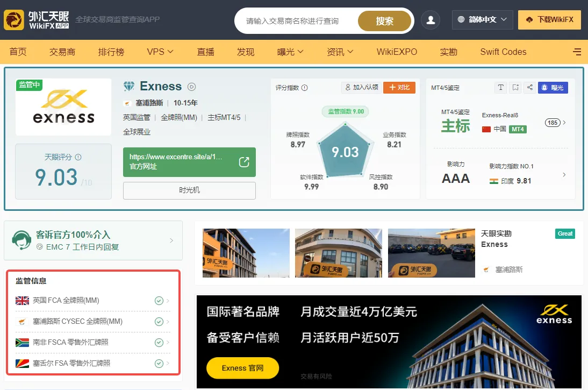588x390 pixels.
Task: Open 发现 in navigation bar
Action: (246, 52)
